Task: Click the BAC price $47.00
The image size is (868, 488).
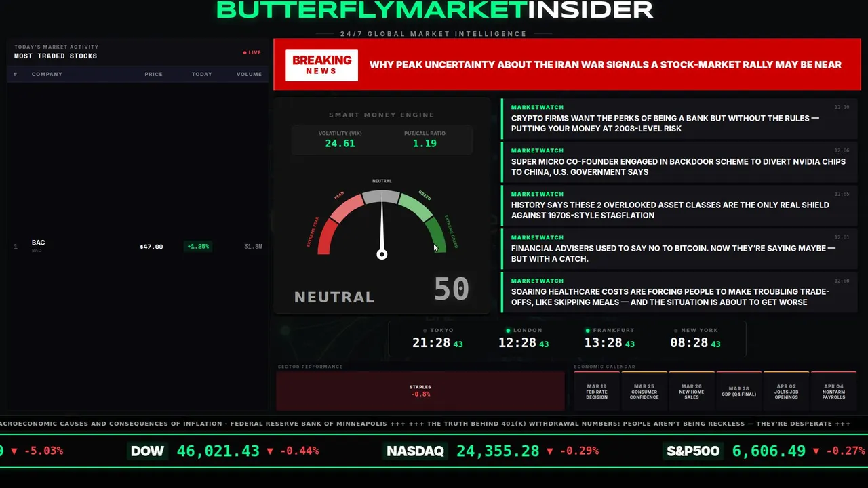Action: pos(151,247)
